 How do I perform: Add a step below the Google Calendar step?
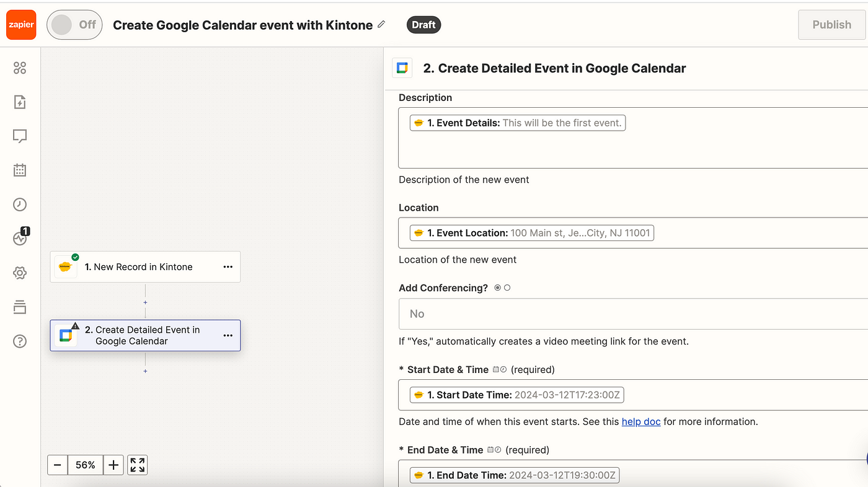[x=145, y=371]
